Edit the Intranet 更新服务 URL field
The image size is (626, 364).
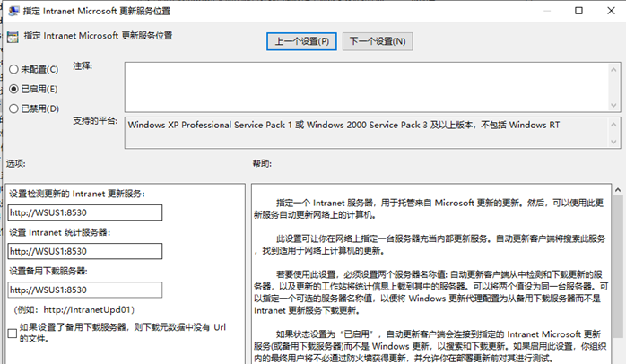point(85,212)
